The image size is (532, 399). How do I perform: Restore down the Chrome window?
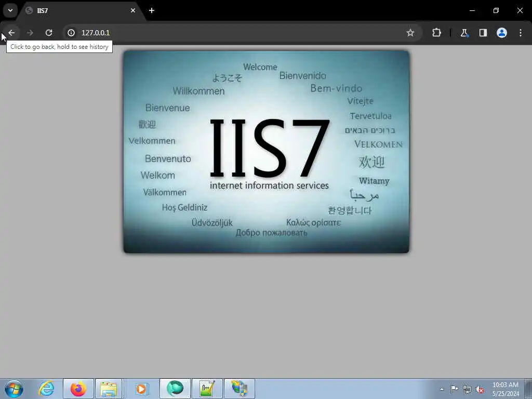(496, 10)
